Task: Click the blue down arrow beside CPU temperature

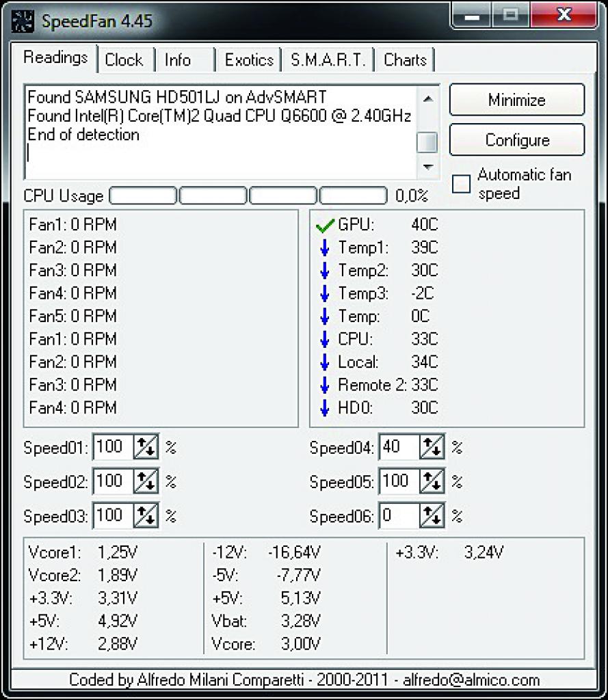Action: pos(325,339)
